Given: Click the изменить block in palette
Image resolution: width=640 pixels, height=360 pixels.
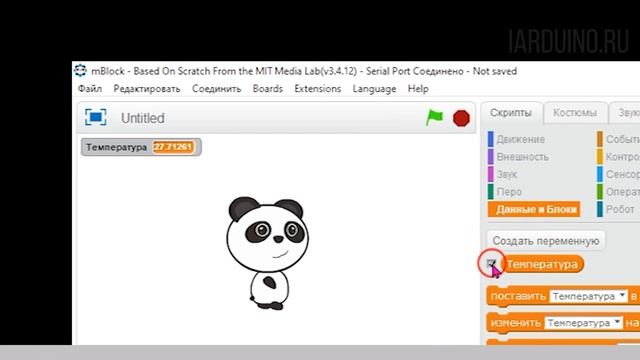Looking at the screenshot, I should [x=516, y=323].
